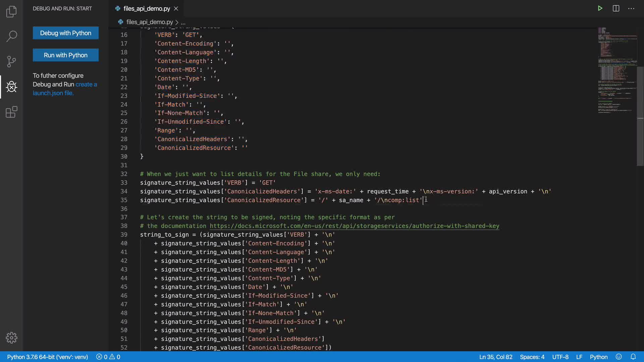Click the notifications bell icon

coord(633,357)
